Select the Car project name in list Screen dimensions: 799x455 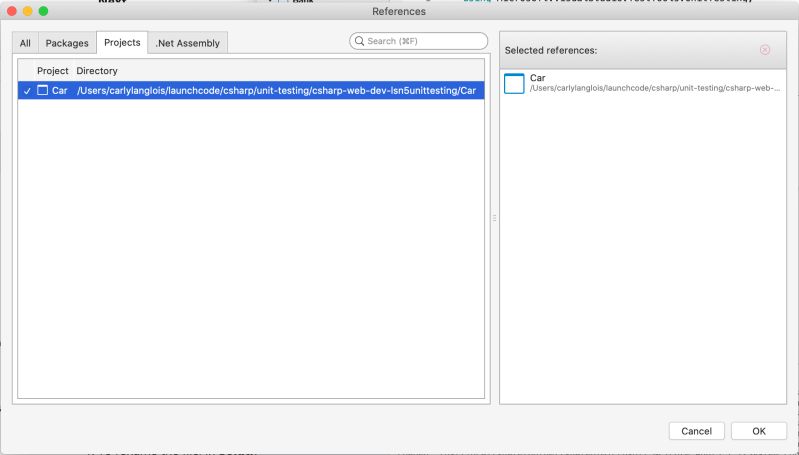[60, 91]
